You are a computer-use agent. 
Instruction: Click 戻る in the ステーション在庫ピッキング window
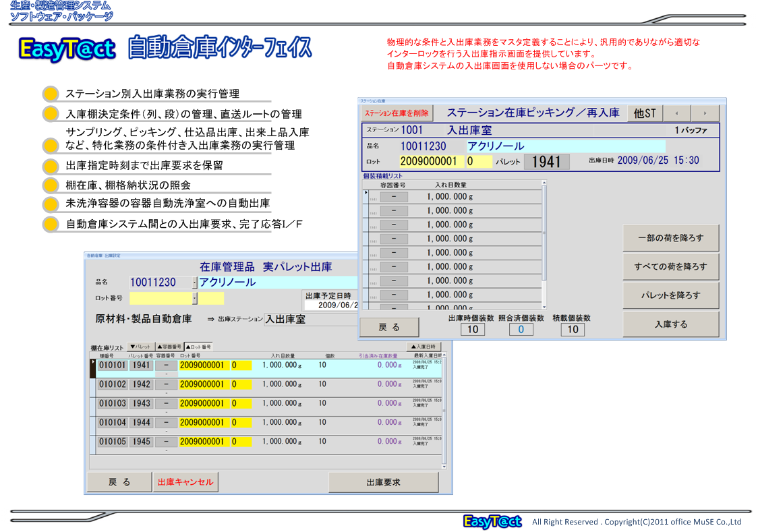click(x=389, y=327)
